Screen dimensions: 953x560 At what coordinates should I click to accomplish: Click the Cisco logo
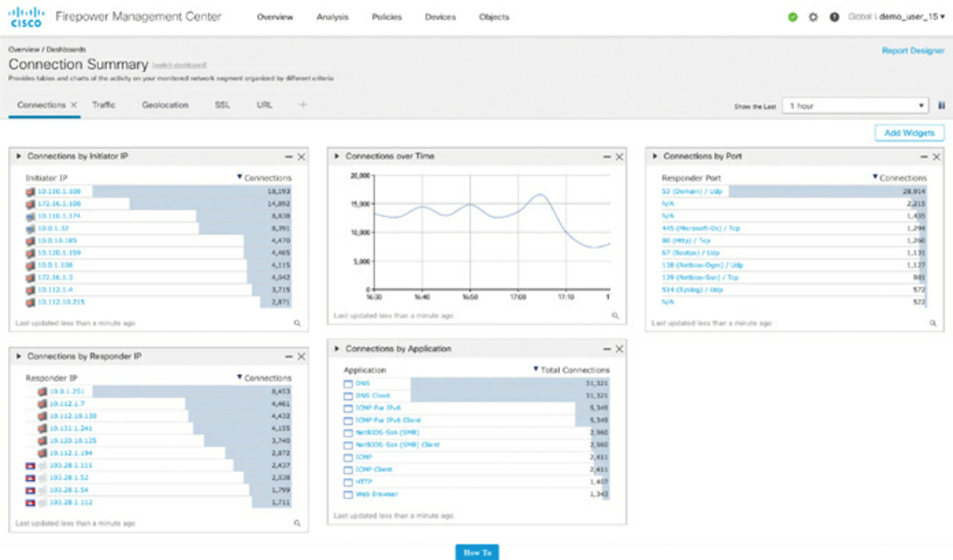(x=26, y=17)
